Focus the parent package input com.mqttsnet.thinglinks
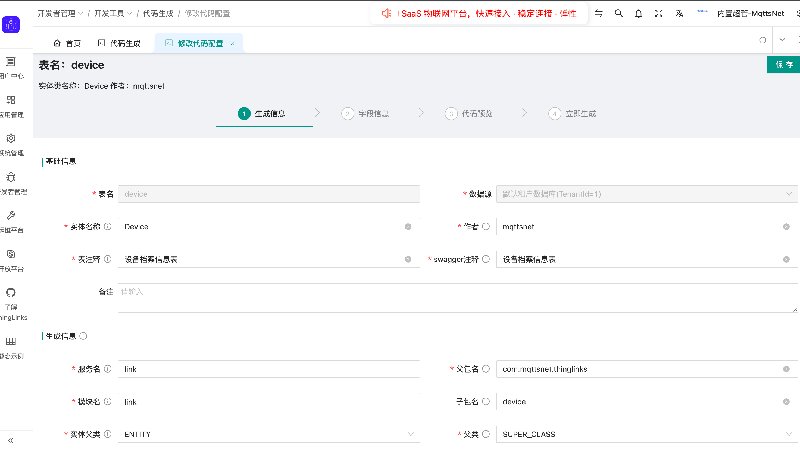 coord(640,369)
